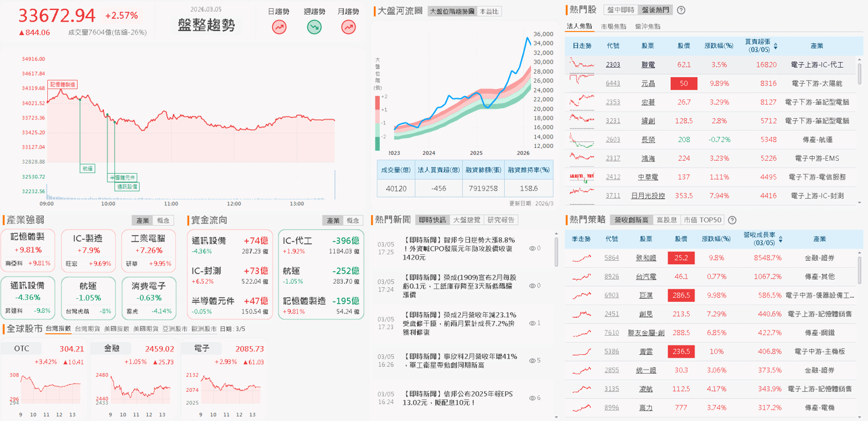Open 致和證 quarterly sparkline chart
This screenshot has height=421, width=868.
[x=582, y=257]
